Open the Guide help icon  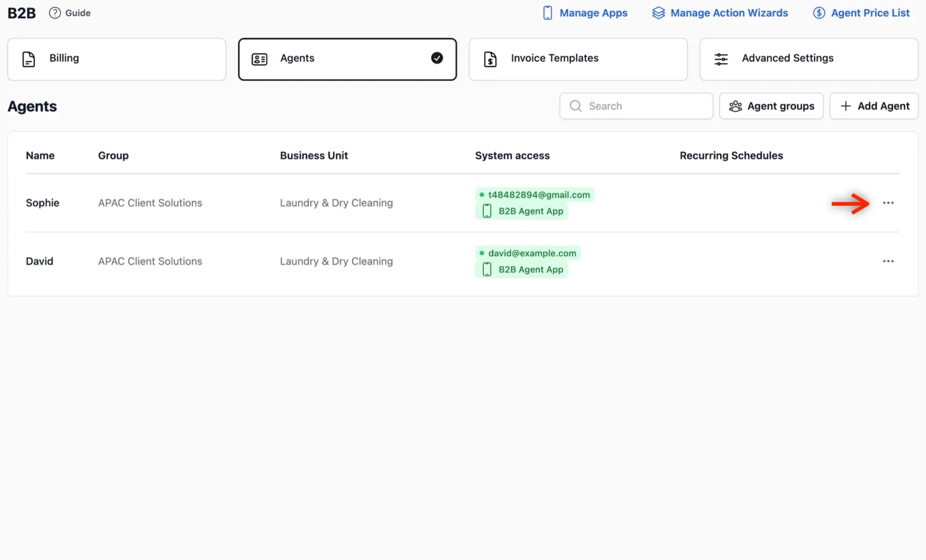click(x=54, y=13)
